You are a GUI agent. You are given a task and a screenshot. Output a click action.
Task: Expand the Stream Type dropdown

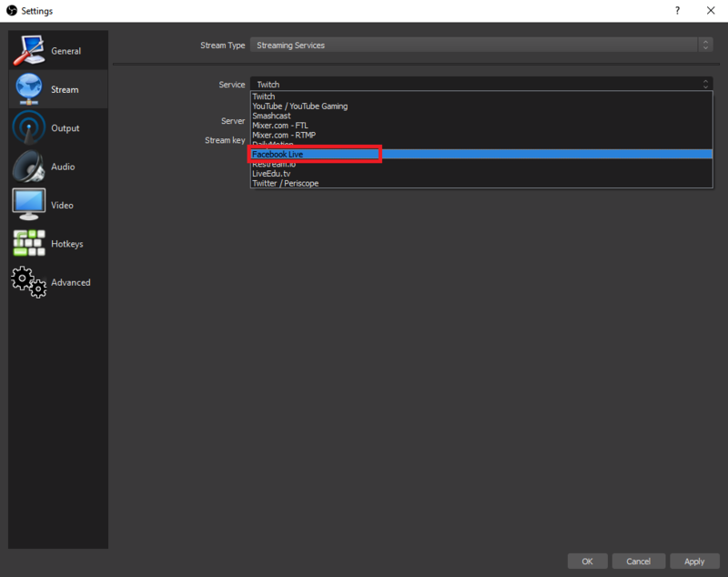481,45
